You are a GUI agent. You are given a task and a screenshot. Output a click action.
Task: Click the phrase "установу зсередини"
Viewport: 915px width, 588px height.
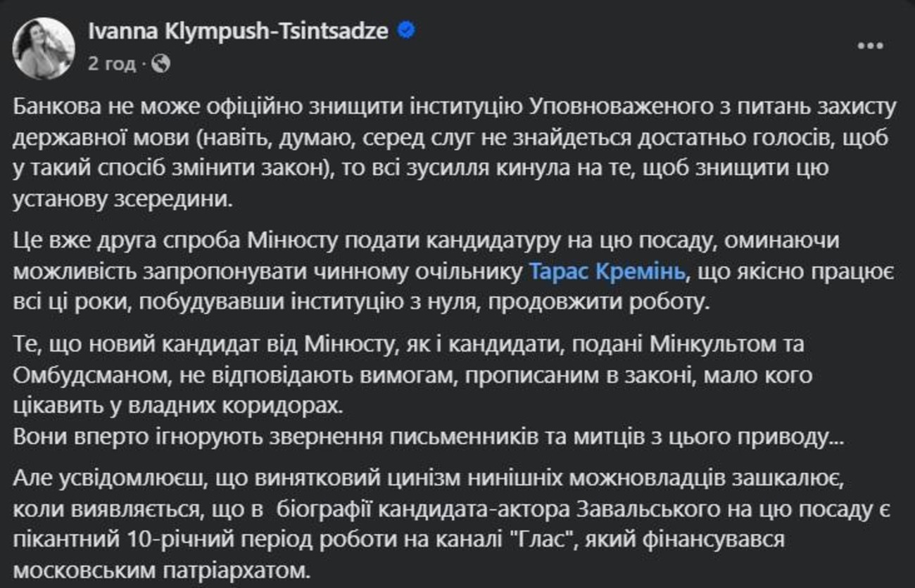coord(121,200)
